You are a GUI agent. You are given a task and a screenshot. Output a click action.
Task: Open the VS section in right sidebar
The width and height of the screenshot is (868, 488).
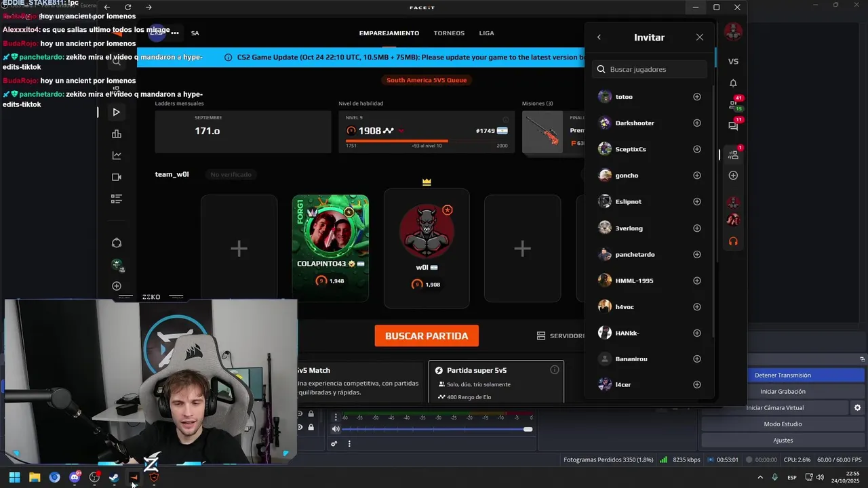pyautogui.click(x=733, y=61)
